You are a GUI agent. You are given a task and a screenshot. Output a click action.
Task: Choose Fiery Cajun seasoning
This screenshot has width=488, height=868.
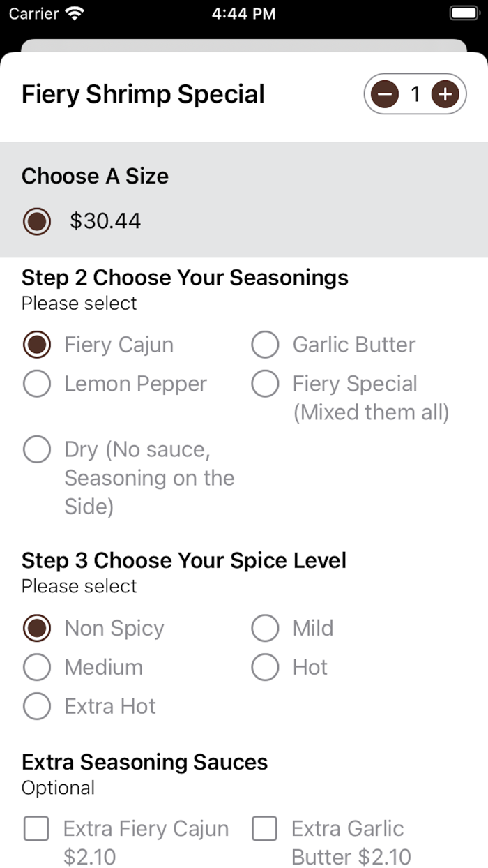pos(37,345)
